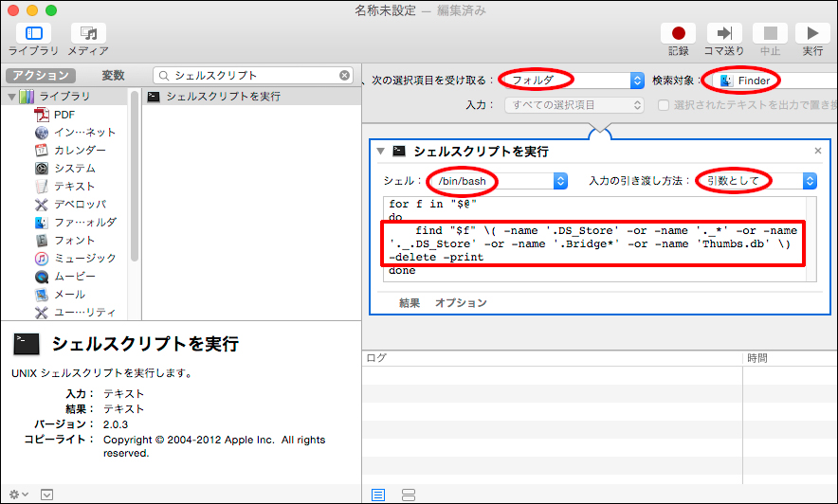838x504 pixels.
Task: Switch to the アクション tab
Action: click(x=41, y=75)
